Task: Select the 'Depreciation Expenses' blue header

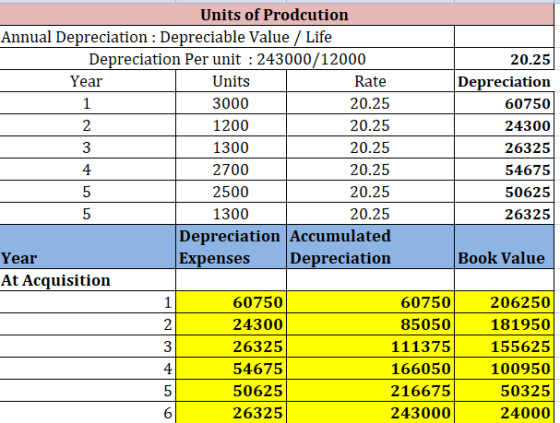Action: [x=231, y=247]
